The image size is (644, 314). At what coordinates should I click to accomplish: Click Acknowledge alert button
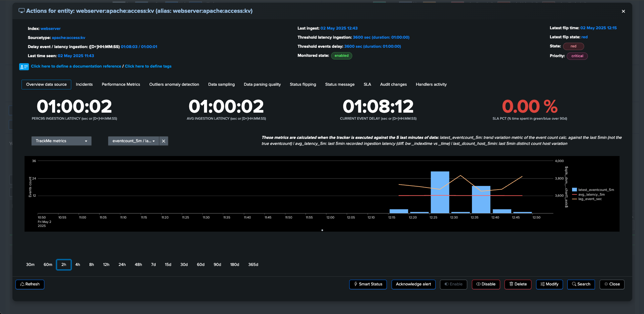413,284
